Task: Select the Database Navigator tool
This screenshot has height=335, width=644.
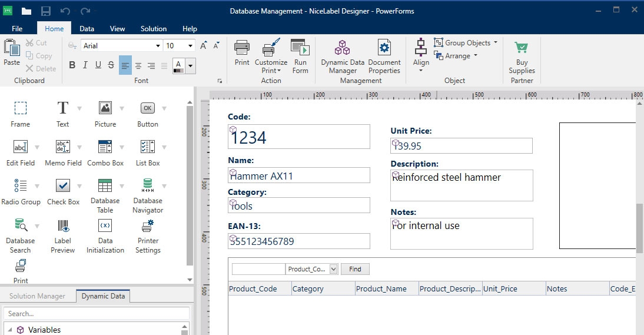Action: click(147, 196)
